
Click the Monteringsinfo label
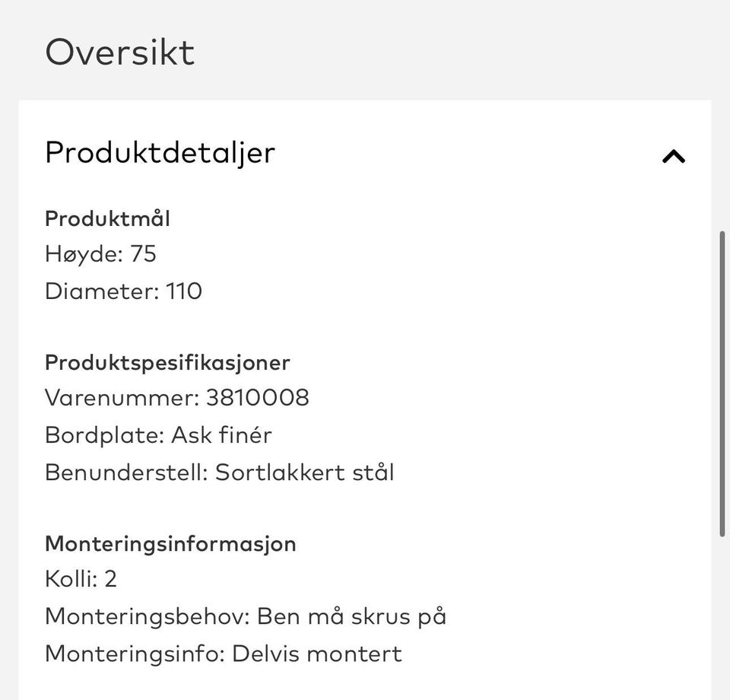pyautogui.click(x=135, y=654)
